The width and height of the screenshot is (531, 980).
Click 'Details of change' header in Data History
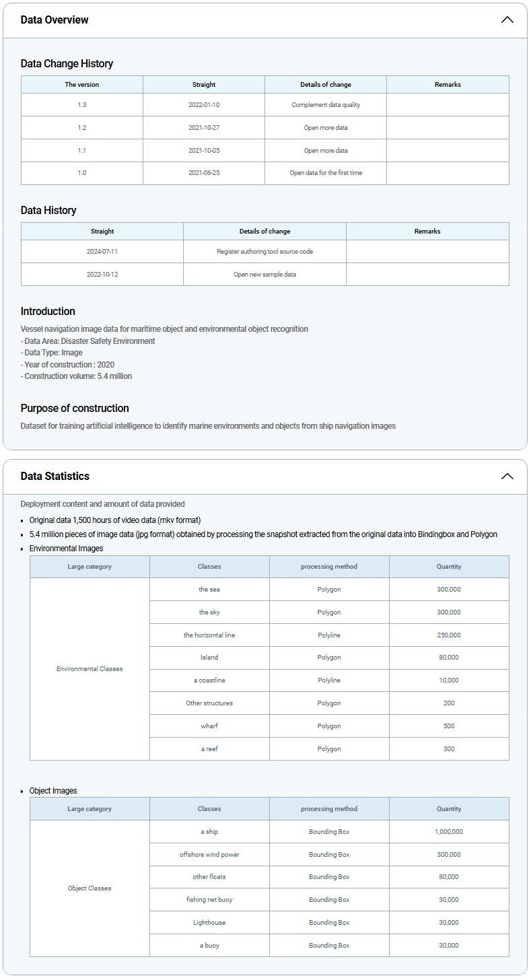[x=264, y=232]
